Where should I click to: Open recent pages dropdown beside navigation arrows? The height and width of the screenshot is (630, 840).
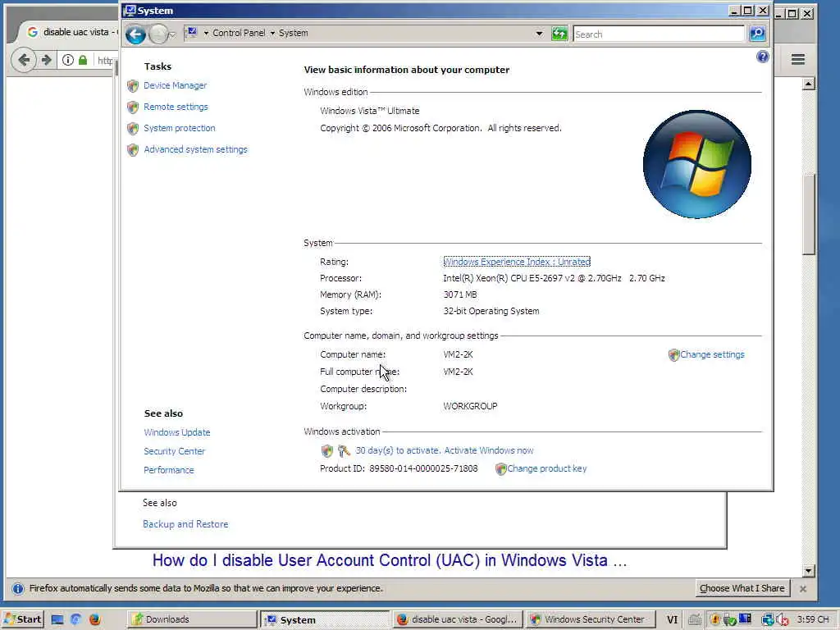pyautogui.click(x=172, y=35)
